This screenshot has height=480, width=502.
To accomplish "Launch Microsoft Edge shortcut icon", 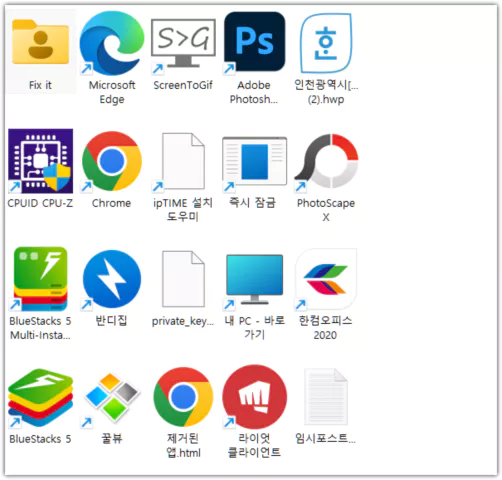I will coord(112,43).
